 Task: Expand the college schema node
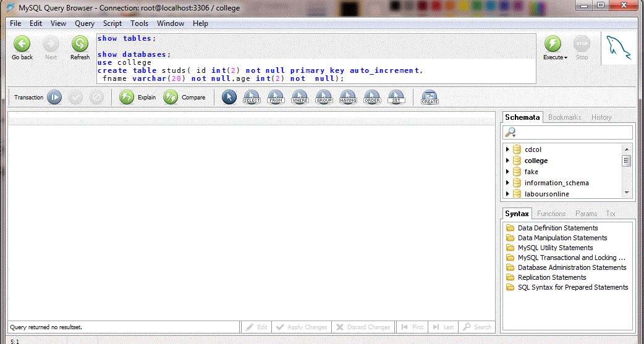click(507, 161)
